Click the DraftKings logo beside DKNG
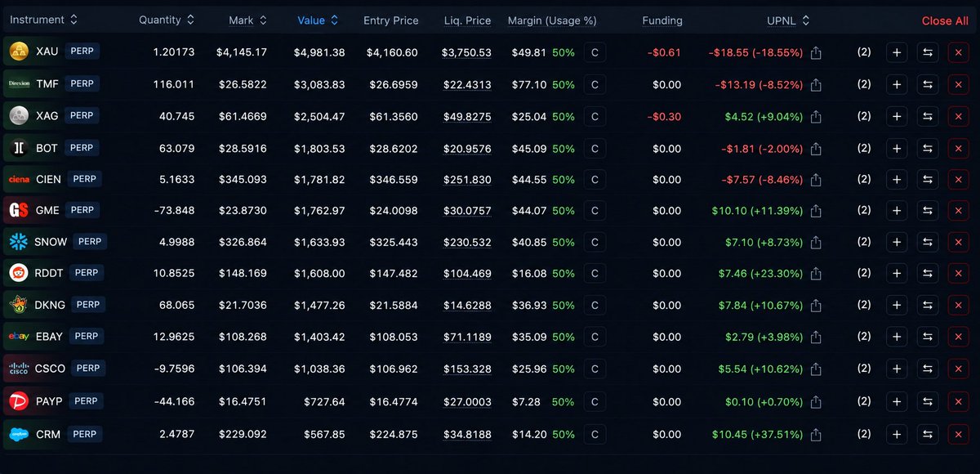 tap(19, 305)
